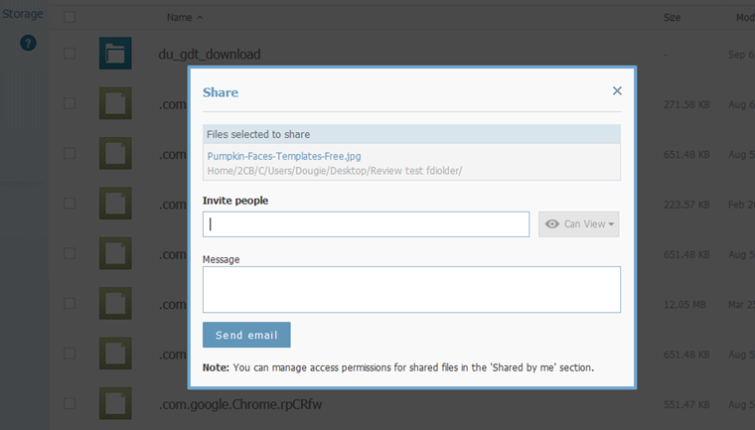
Task: Send the share invitation email
Action: pos(247,335)
